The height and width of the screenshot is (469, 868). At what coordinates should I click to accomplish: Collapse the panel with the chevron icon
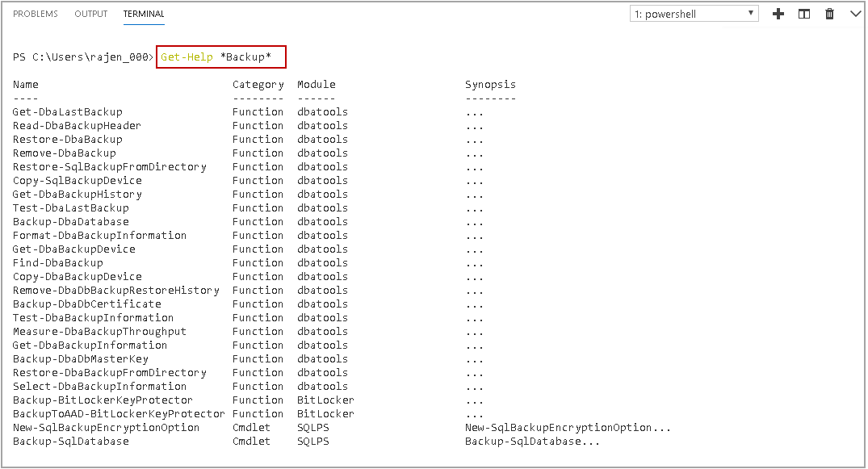(x=855, y=14)
